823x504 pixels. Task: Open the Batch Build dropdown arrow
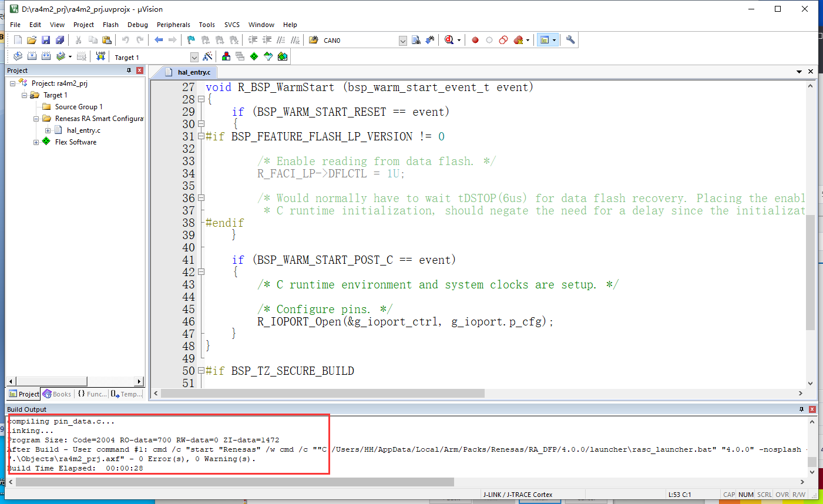pos(70,57)
